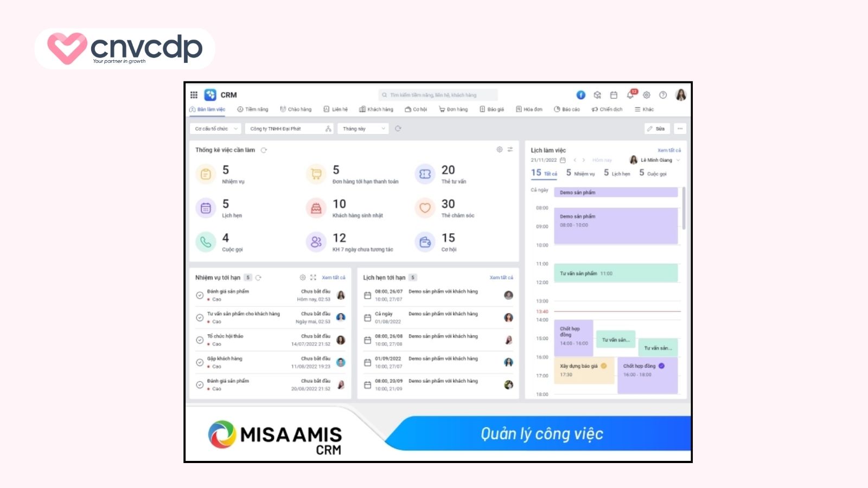The height and width of the screenshot is (488, 868).
Task: Click the KH 7 ngày chưa tương tác icon
Action: pyautogui.click(x=316, y=242)
